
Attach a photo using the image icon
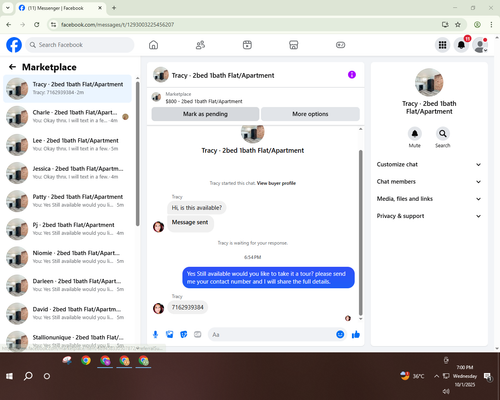tap(170, 334)
